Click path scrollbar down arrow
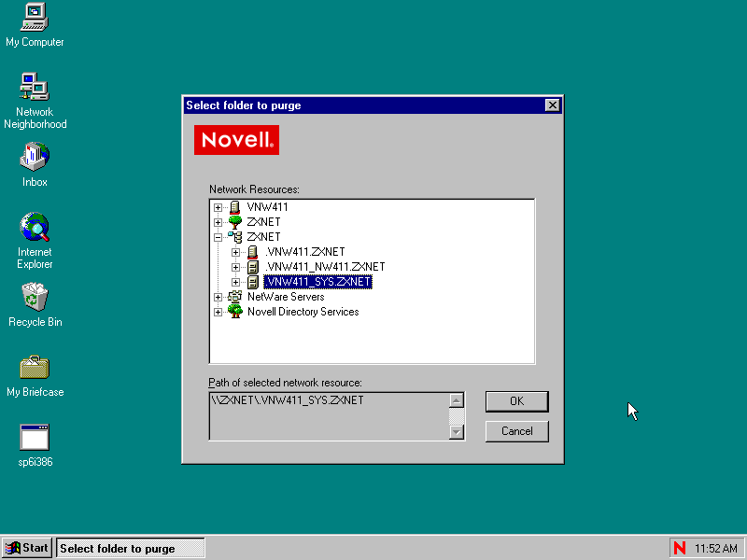Screen dimensions: 747x560 coord(457,432)
